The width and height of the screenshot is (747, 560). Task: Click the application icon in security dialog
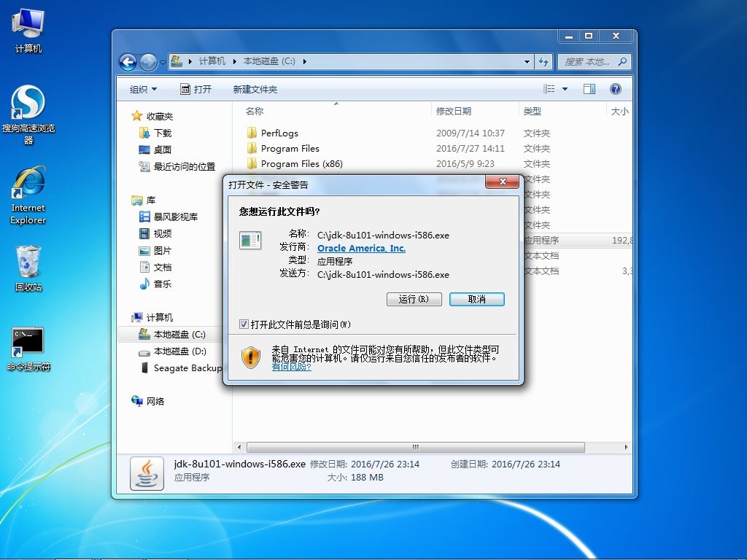pos(250,240)
